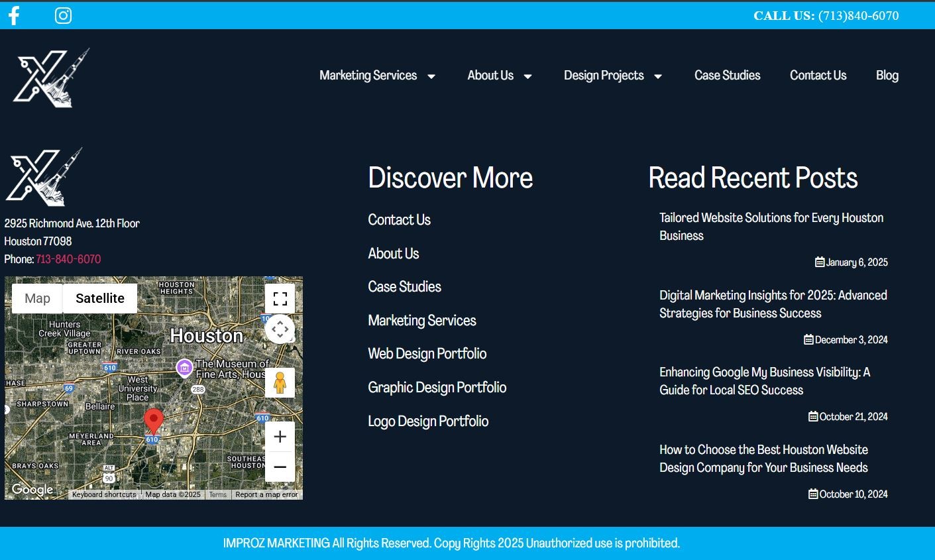Call the 713-840-6070 phone link
This screenshot has width=935, height=560.
click(x=68, y=259)
